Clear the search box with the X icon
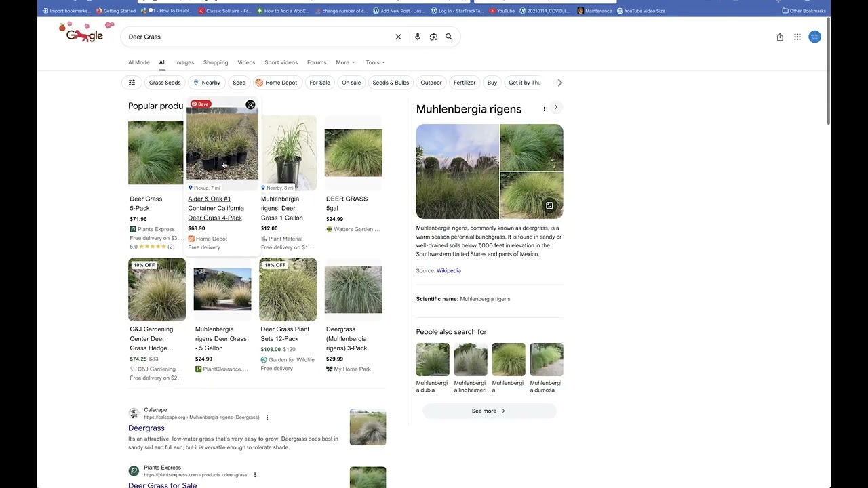This screenshot has width=868, height=488. pyautogui.click(x=398, y=37)
